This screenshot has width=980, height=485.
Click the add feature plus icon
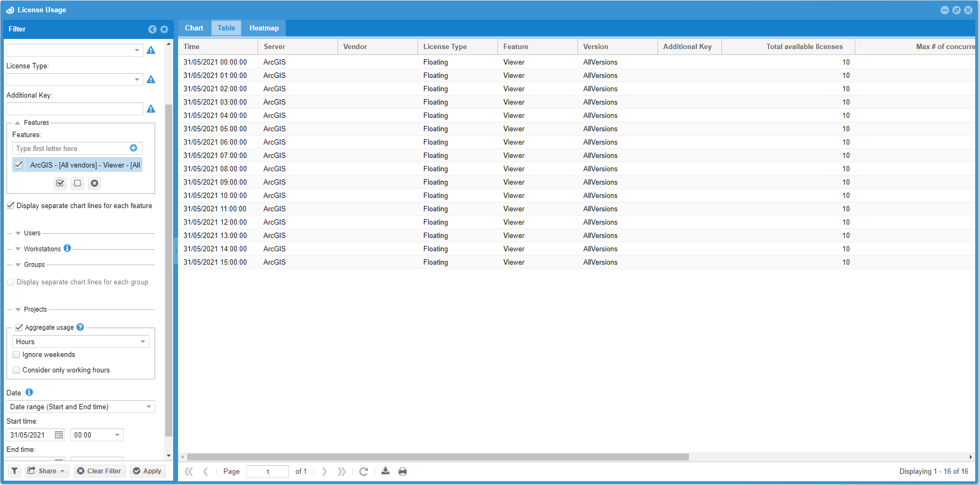[133, 148]
